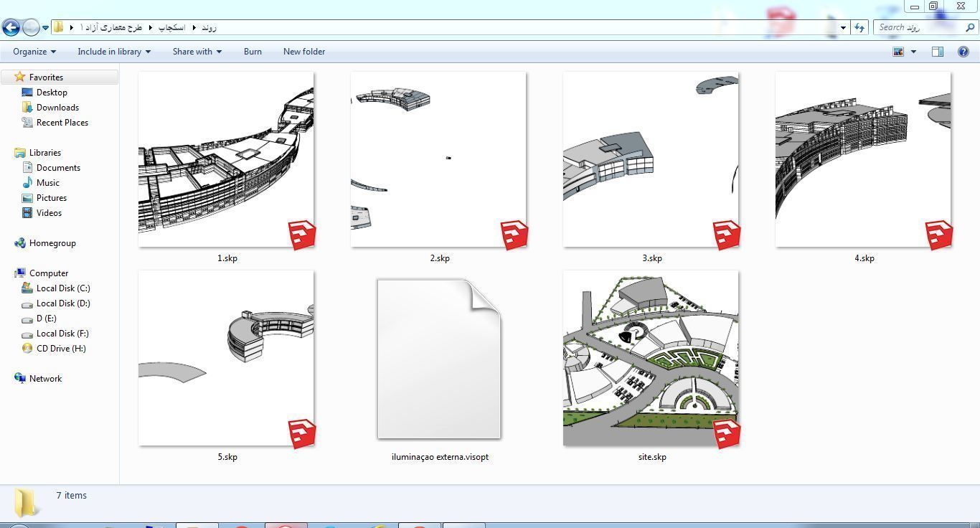Screen dimensions: 980x528
Task: Click Network in the navigation pane
Action: [x=45, y=379]
